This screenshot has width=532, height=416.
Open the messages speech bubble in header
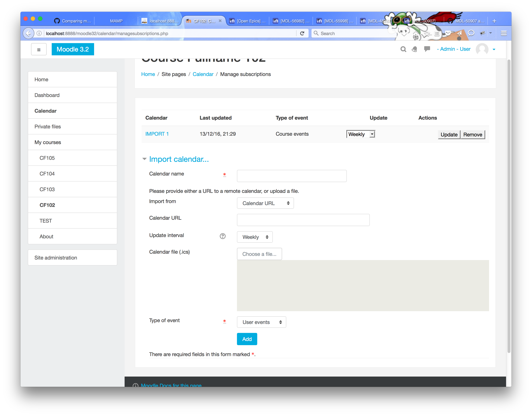(x=427, y=49)
